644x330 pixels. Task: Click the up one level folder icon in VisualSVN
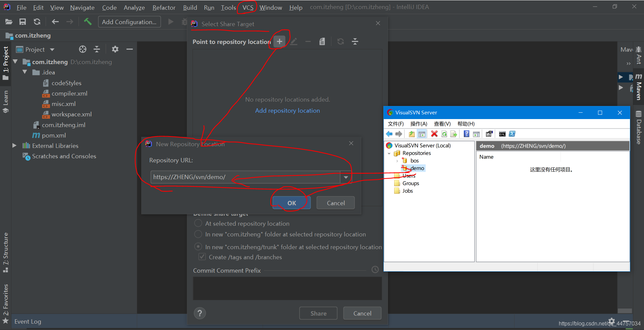point(412,134)
